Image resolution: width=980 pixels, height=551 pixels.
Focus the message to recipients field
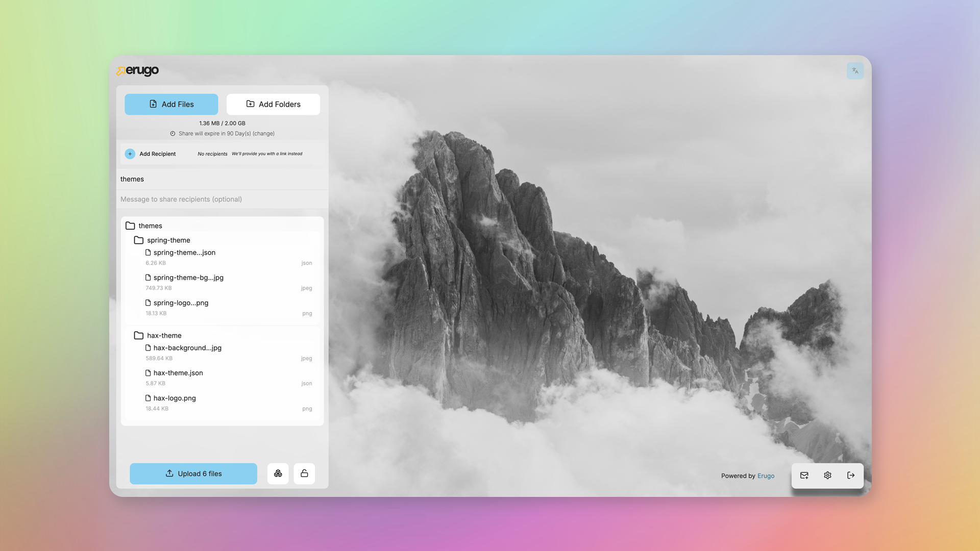point(222,199)
